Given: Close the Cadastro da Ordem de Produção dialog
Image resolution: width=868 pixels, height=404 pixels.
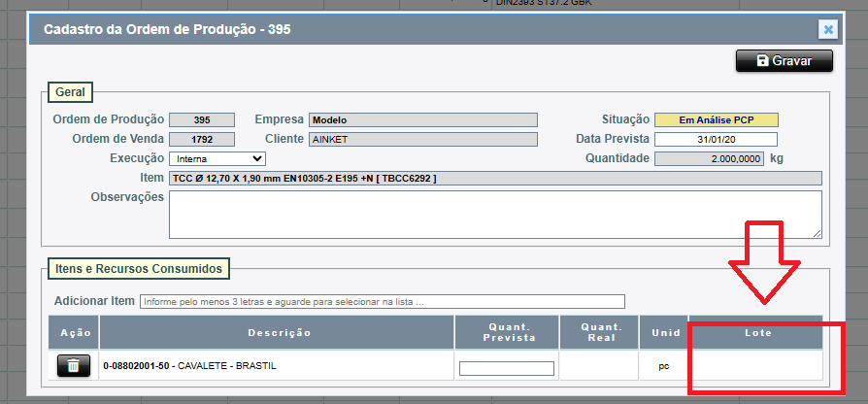Looking at the screenshot, I should coord(827,29).
